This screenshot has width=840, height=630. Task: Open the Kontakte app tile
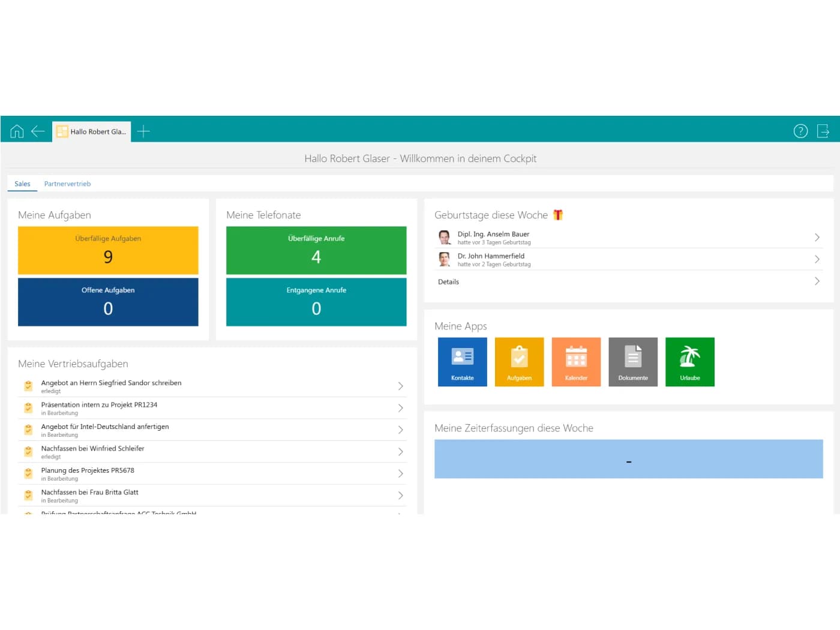462,362
